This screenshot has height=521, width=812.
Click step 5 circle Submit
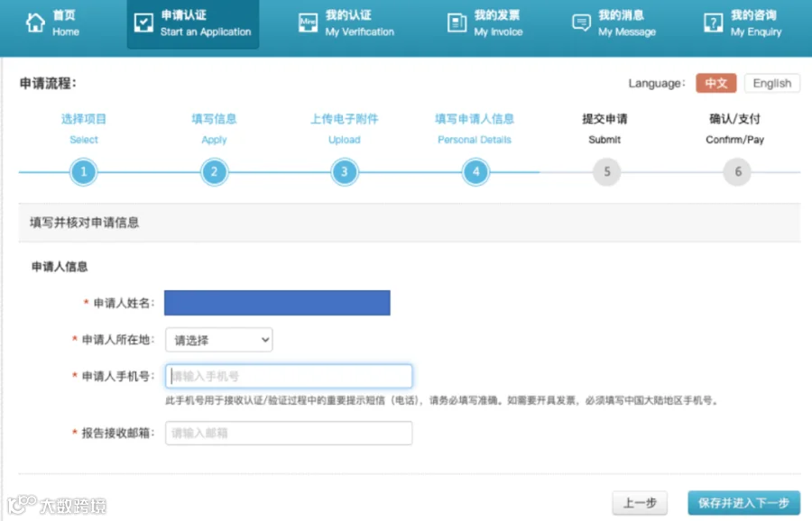pyautogui.click(x=606, y=172)
